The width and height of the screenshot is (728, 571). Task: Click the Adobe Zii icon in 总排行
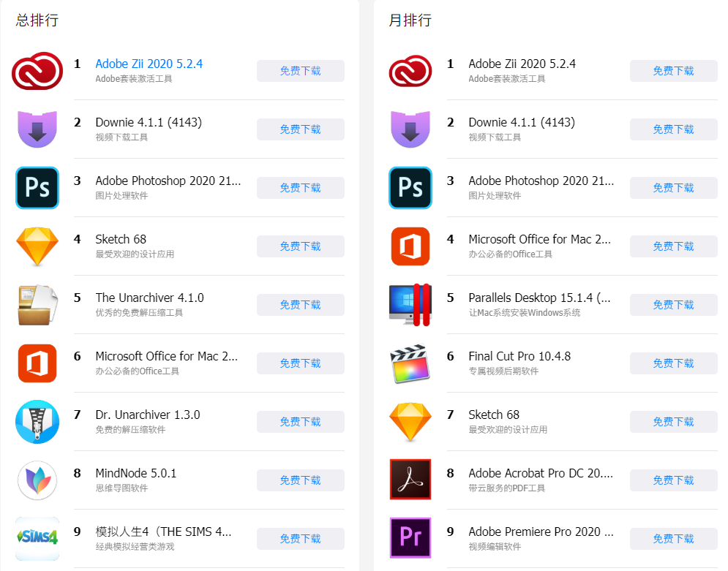coord(37,71)
